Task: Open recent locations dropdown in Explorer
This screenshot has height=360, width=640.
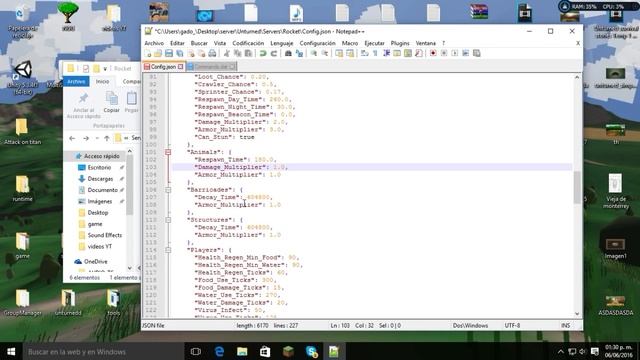Action: click(x=97, y=138)
